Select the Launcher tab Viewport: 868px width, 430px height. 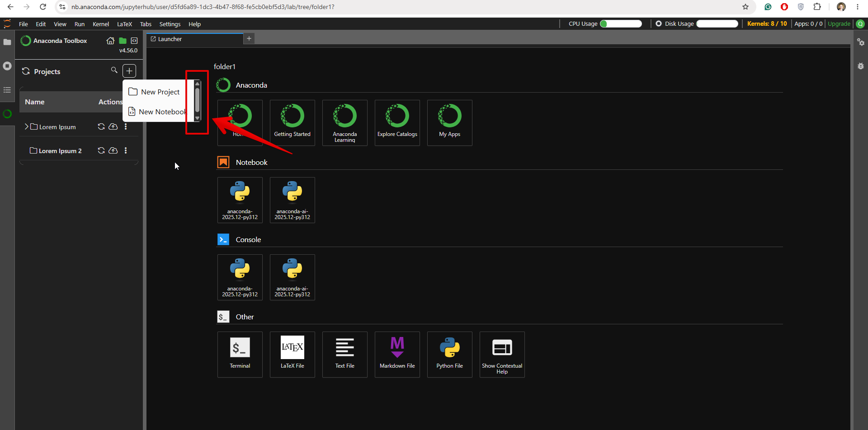click(195, 39)
